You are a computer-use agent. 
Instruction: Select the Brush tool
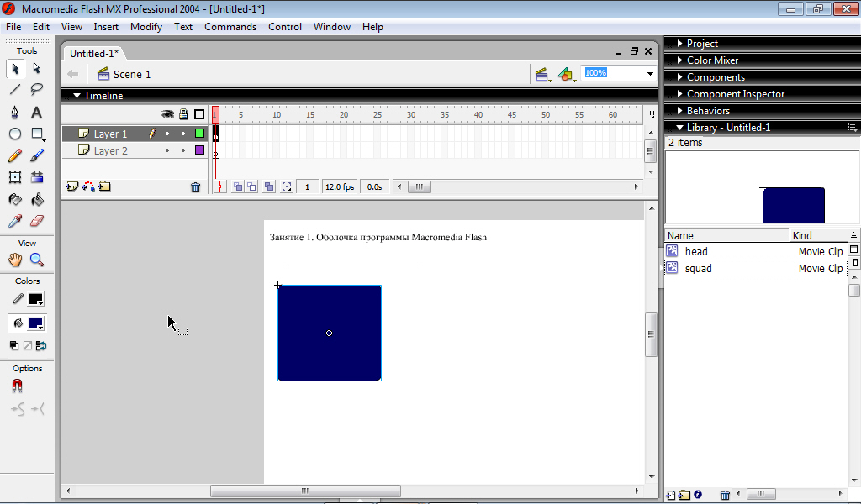tap(36, 155)
